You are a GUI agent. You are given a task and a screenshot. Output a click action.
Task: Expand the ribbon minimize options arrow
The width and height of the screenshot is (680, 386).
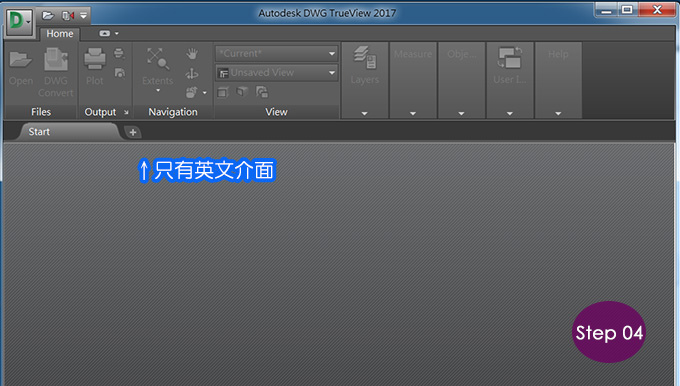tap(117, 33)
